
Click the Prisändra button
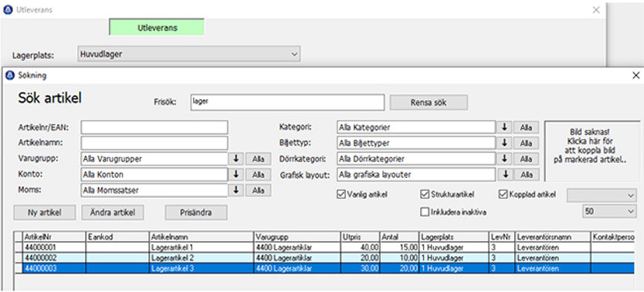tap(196, 212)
